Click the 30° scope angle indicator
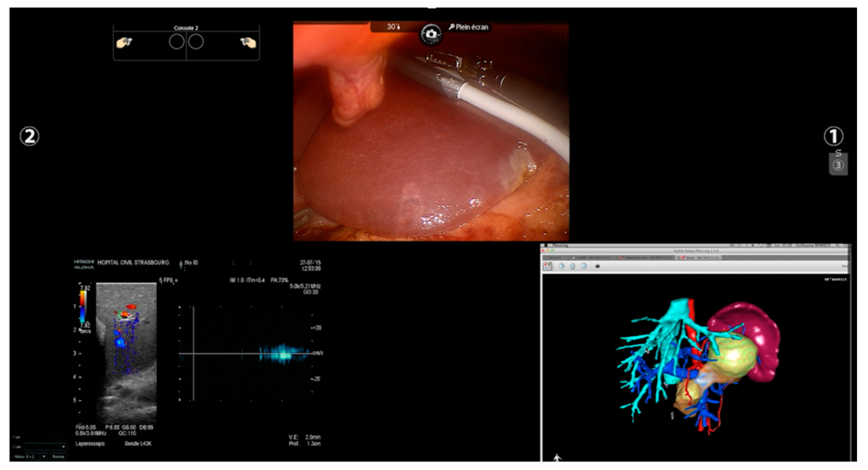 pos(393,27)
